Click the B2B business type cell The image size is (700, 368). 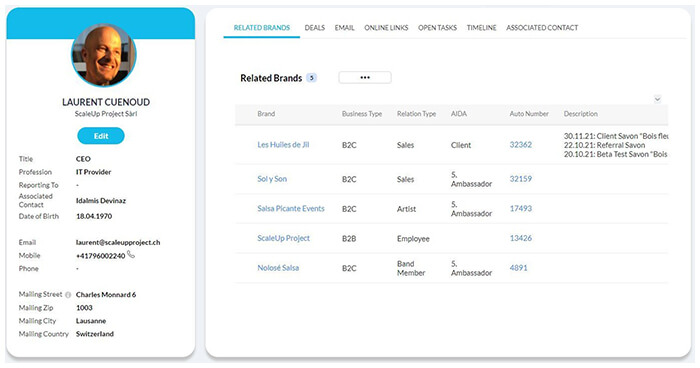[349, 238]
